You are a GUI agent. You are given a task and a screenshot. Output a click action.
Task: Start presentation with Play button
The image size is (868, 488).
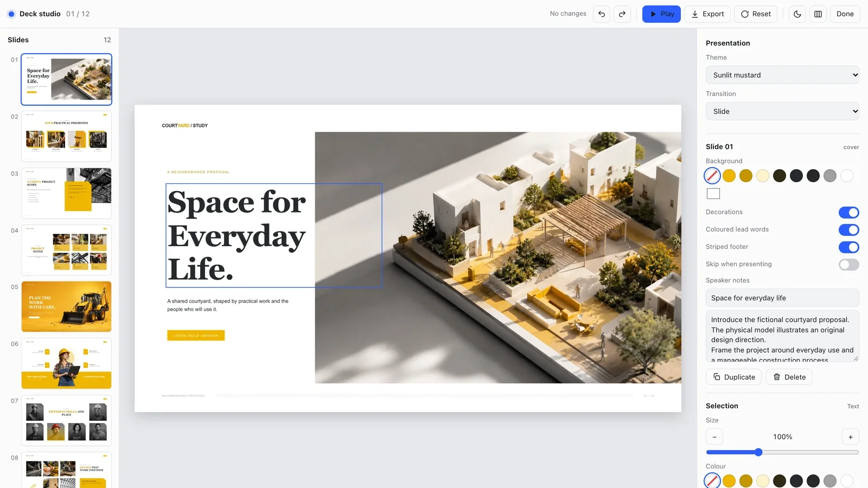[x=661, y=14]
